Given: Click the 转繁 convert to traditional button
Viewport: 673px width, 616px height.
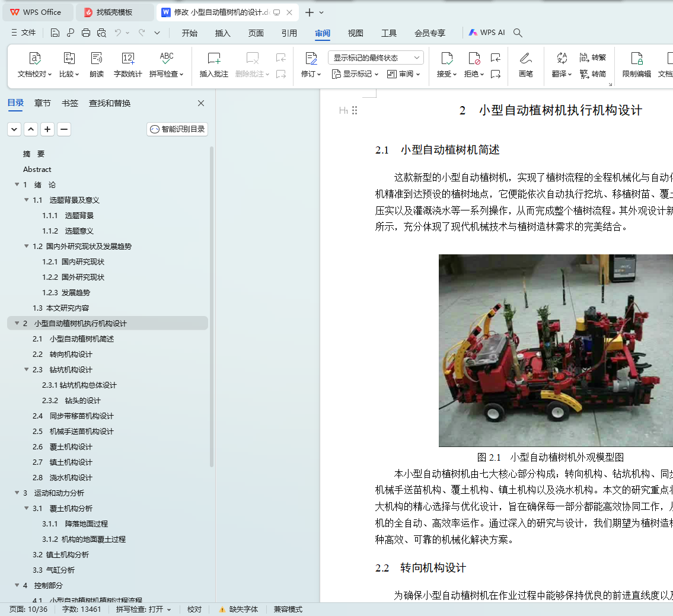Looking at the screenshot, I should point(592,58).
